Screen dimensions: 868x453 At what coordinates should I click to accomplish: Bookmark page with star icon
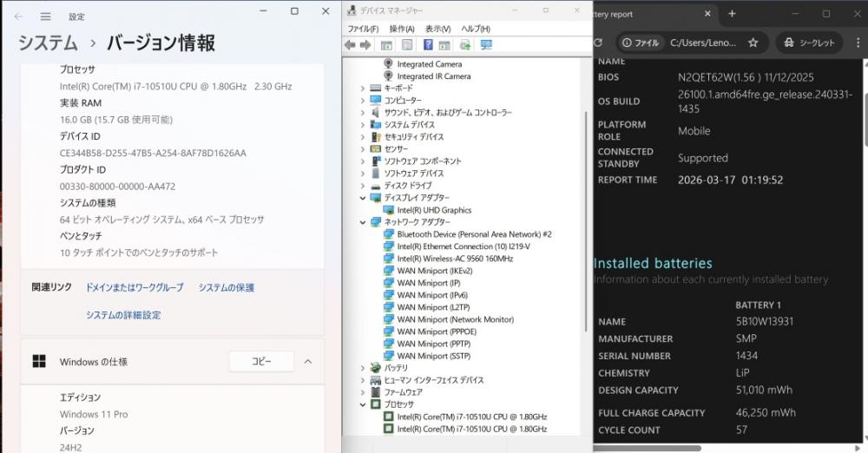point(753,42)
